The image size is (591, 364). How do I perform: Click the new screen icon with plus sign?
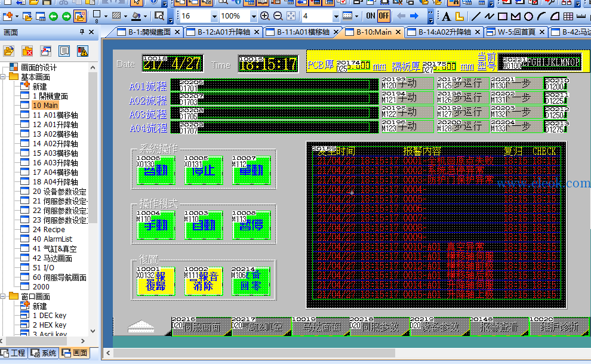[x=7, y=16]
